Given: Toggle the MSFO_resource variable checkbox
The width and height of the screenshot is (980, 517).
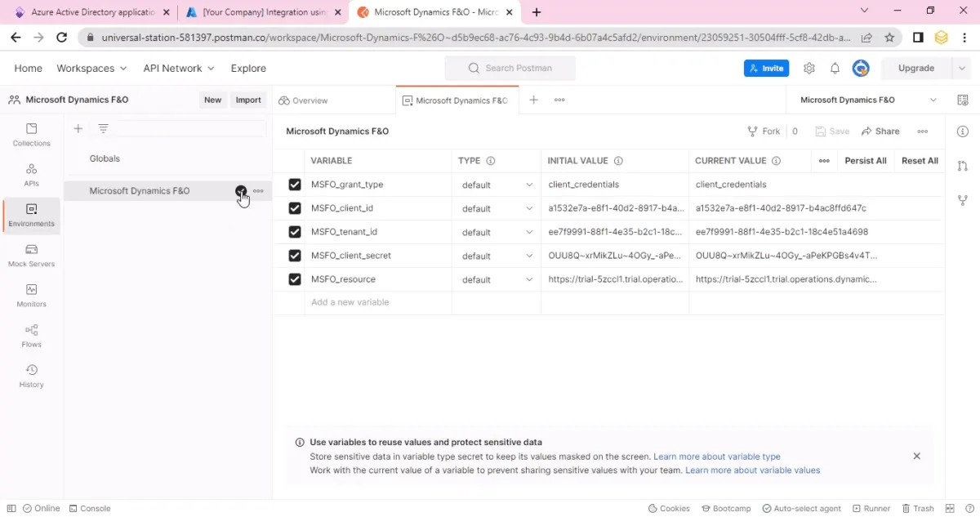Looking at the screenshot, I should click(295, 279).
